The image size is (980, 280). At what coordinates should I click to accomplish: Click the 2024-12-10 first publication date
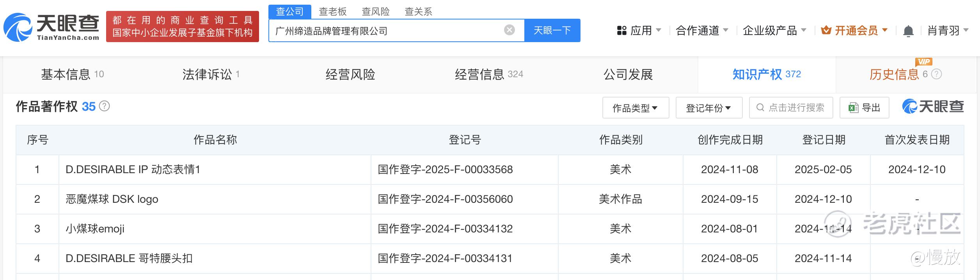pyautogui.click(x=917, y=169)
